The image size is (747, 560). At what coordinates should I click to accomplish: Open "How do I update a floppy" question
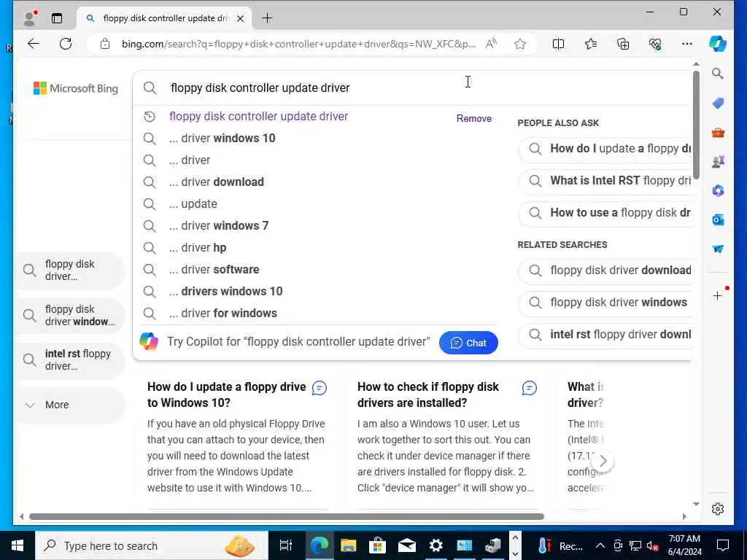click(605, 149)
